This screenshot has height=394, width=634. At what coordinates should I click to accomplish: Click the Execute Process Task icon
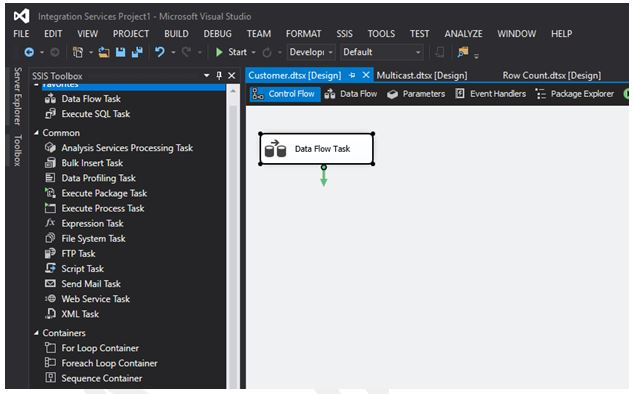50,208
